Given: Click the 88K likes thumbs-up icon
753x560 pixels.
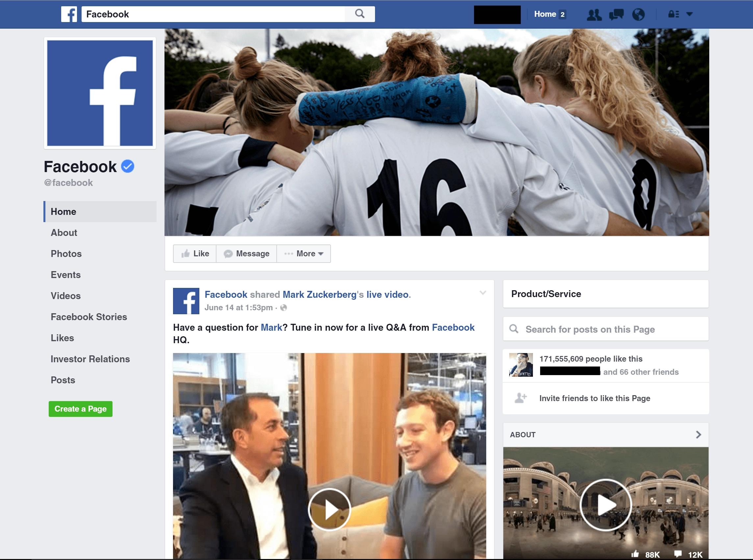Looking at the screenshot, I should [x=635, y=554].
